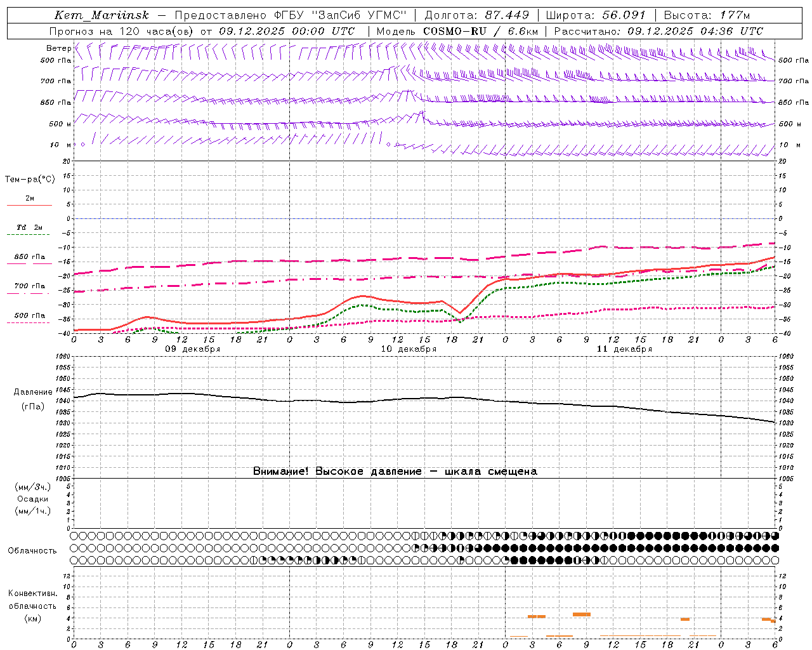Click orange convective bar near 21h on 11 декабря

tap(685, 619)
